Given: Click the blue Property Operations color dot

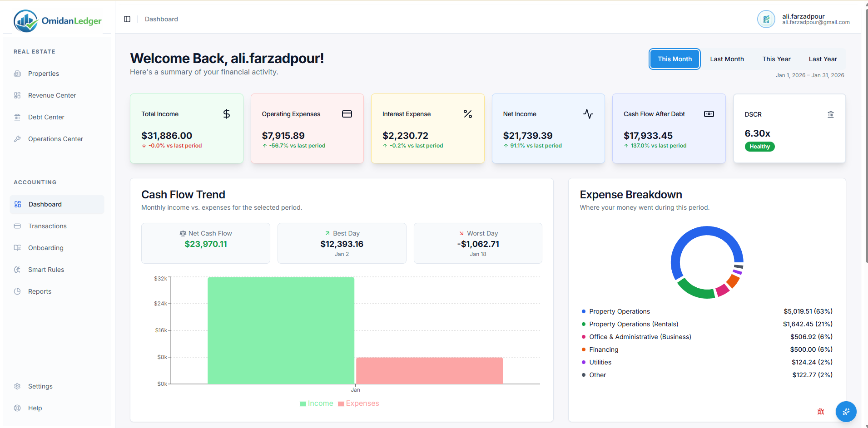Looking at the screenshot, I should point(583,311).
